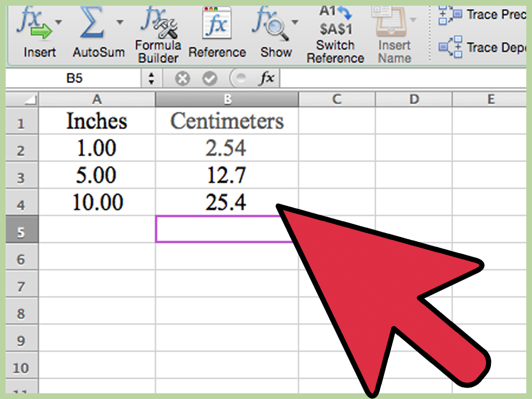Click the Name Box stepper arrows
The width and height of the screenshot is (532, 399).
click(x=151, y=78)
